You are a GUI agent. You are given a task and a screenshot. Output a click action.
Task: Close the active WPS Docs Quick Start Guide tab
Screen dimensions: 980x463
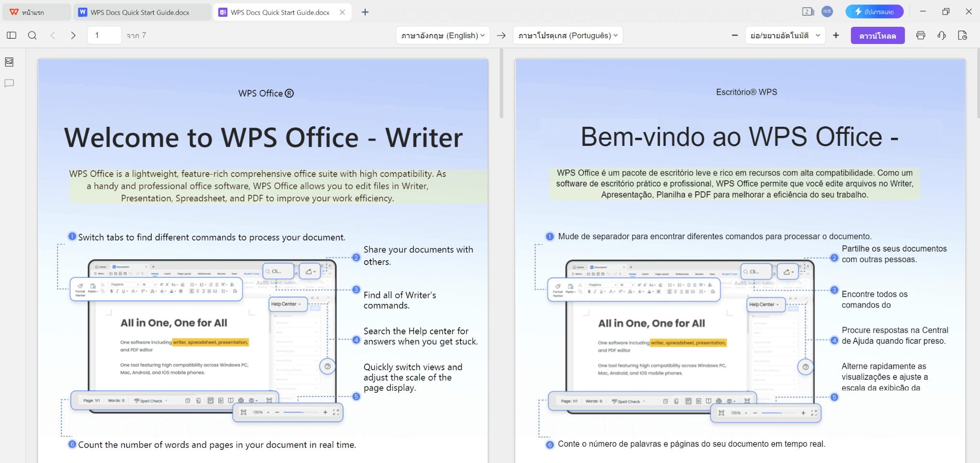(x=342, y=12)
